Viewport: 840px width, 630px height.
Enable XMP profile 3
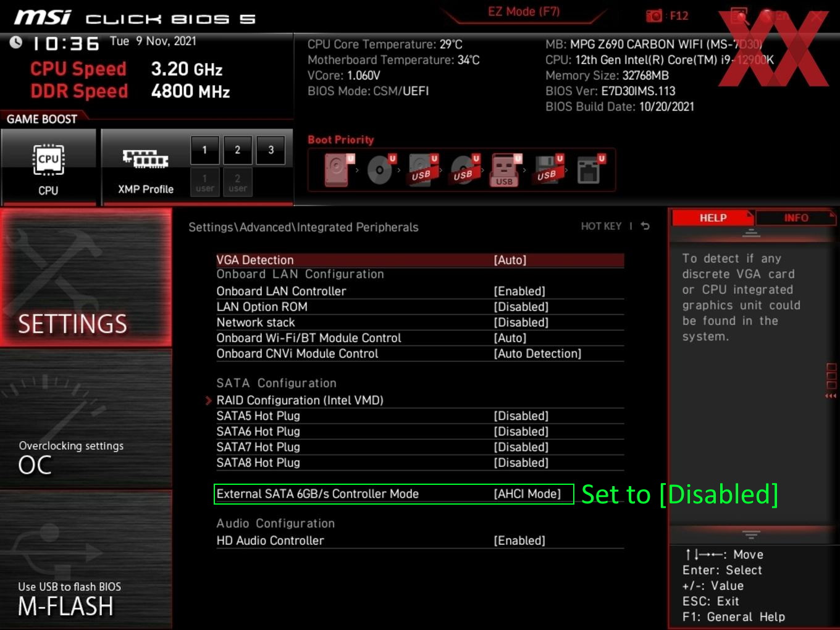click(271, 150)
